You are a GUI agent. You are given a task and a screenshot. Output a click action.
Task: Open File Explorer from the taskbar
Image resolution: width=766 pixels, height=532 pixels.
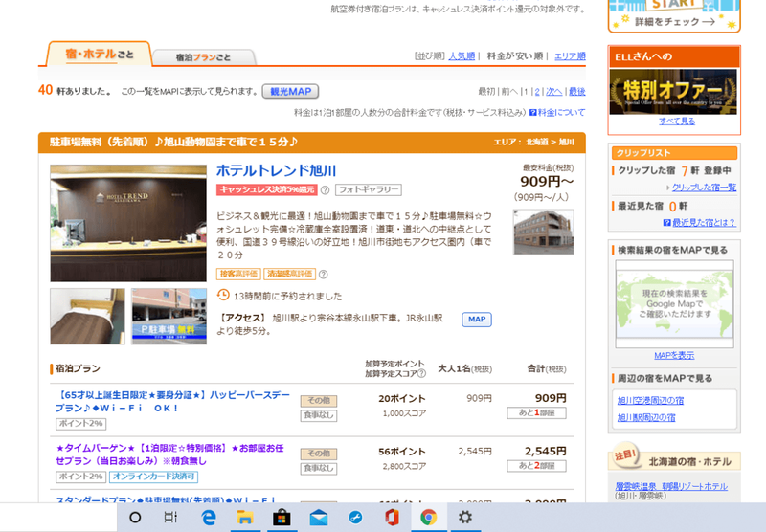click(245, 518)
